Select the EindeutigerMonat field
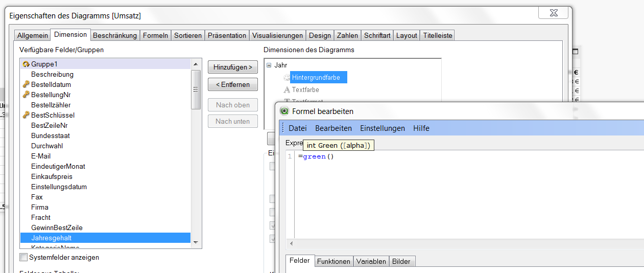The height and width of the screenshot is (273, 644). [105, 166]
